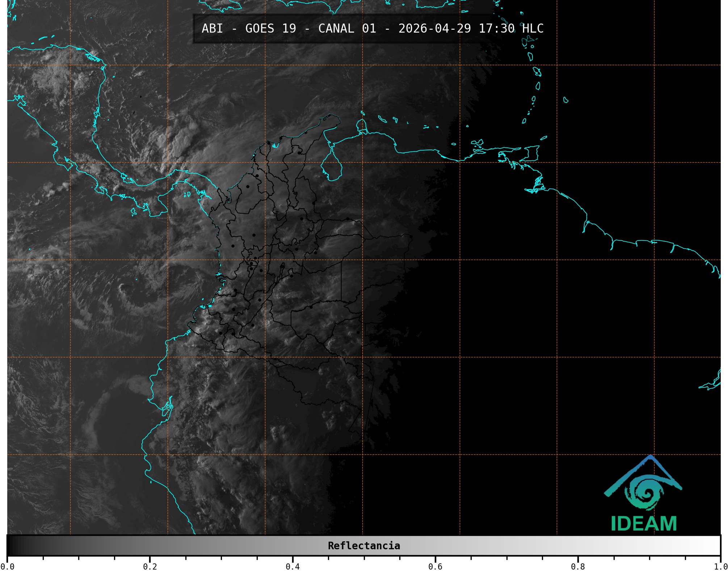728x571 pixels.
Task: Click the 'Reflectancia' colorbar label
Action: coord(364,546)
